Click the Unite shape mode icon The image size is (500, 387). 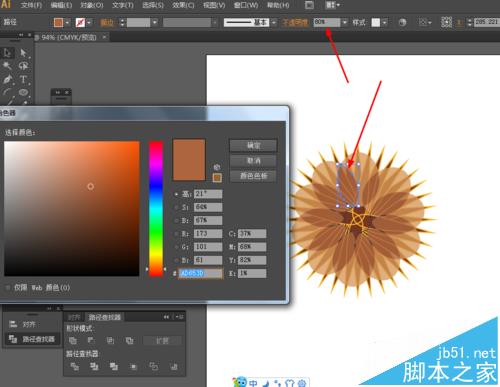72,340
